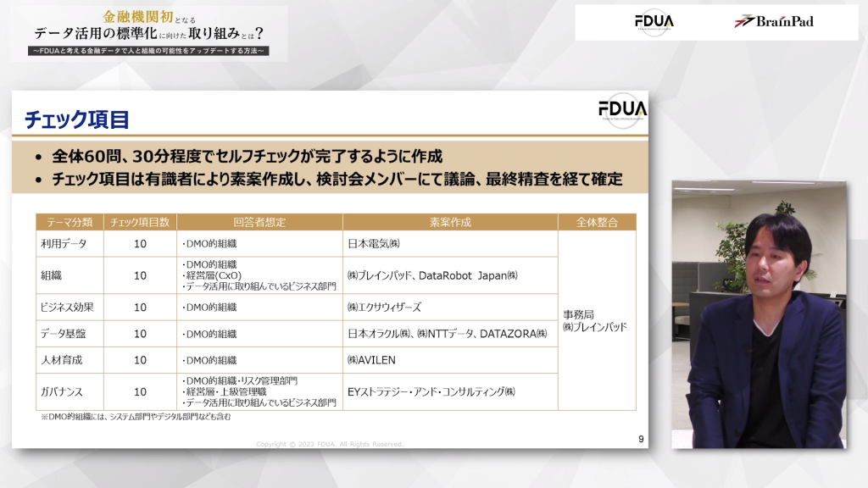Click the footnote starting "※DMO的組織には"

[x=136, y=417]
